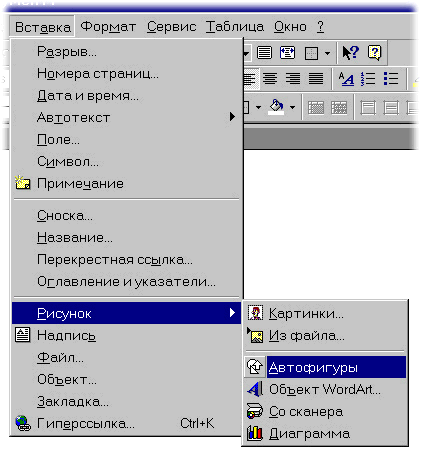The height and width of the screenshot is (459, 421).
Task: Toggle align right formatting
Action: 293,79
